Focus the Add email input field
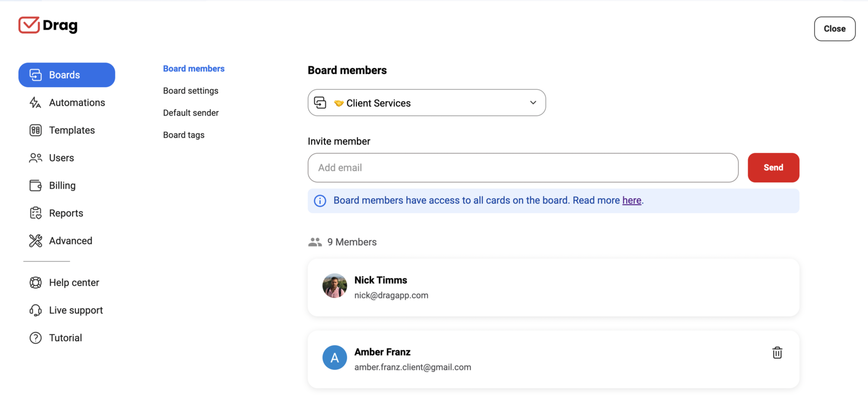 [x=523, y=168]
